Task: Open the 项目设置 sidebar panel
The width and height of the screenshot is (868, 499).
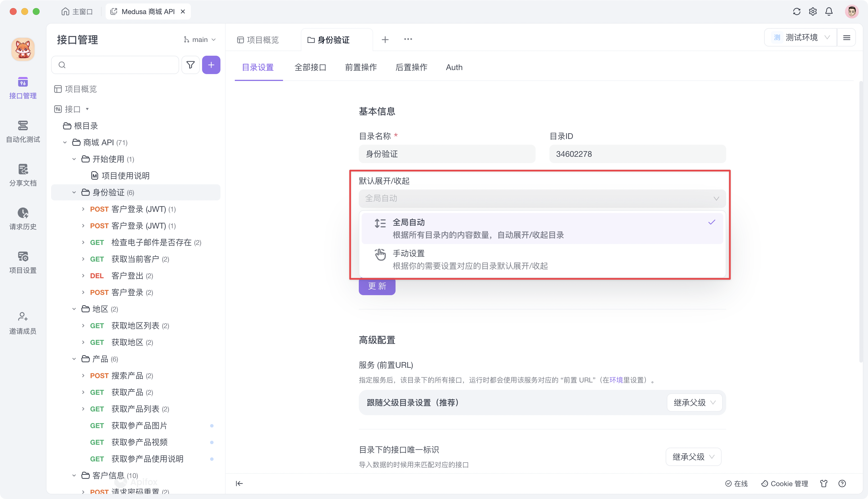Action: (x=23, y=262)
